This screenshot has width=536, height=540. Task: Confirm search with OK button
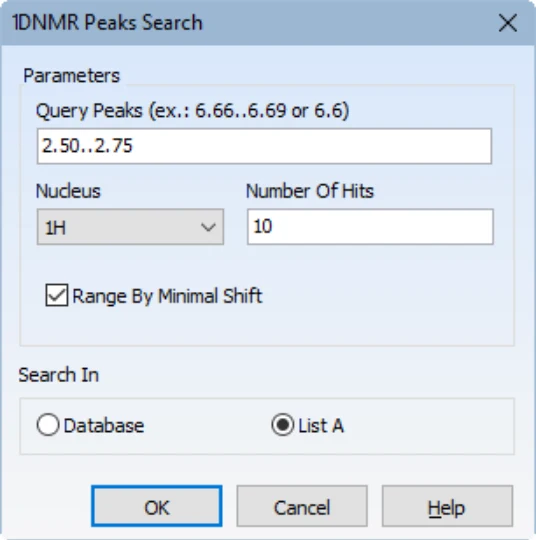pos(157,506)
